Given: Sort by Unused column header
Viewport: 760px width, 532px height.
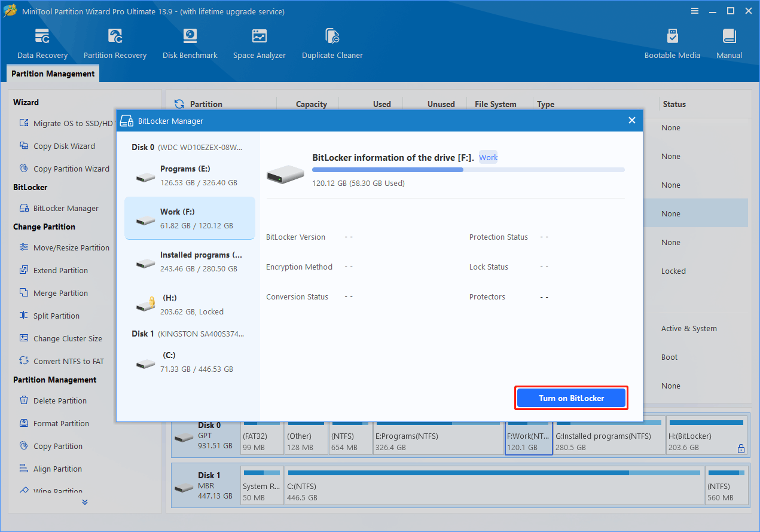Looking at the screenshot, I should (x=441, y=104).
